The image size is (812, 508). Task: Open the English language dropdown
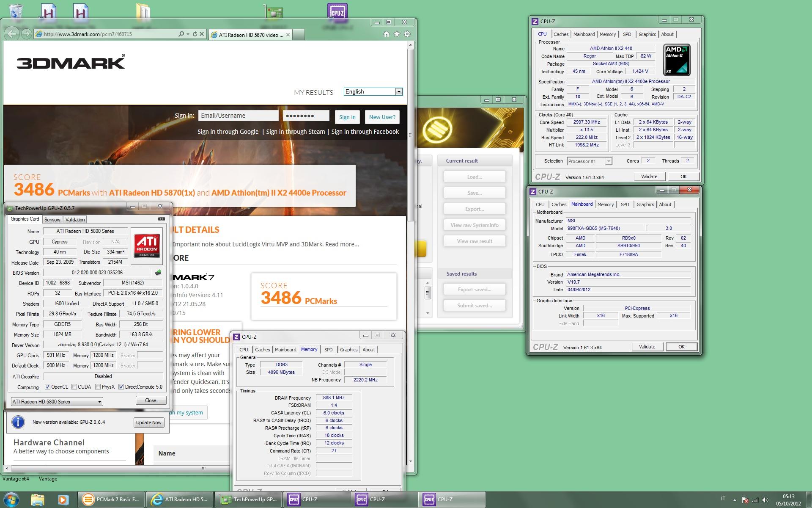point(373,92)
